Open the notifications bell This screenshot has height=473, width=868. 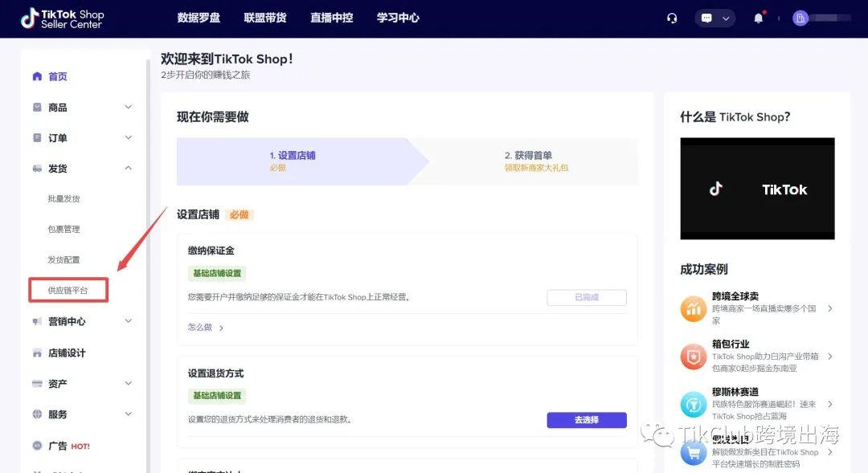(x=758, y=18)
